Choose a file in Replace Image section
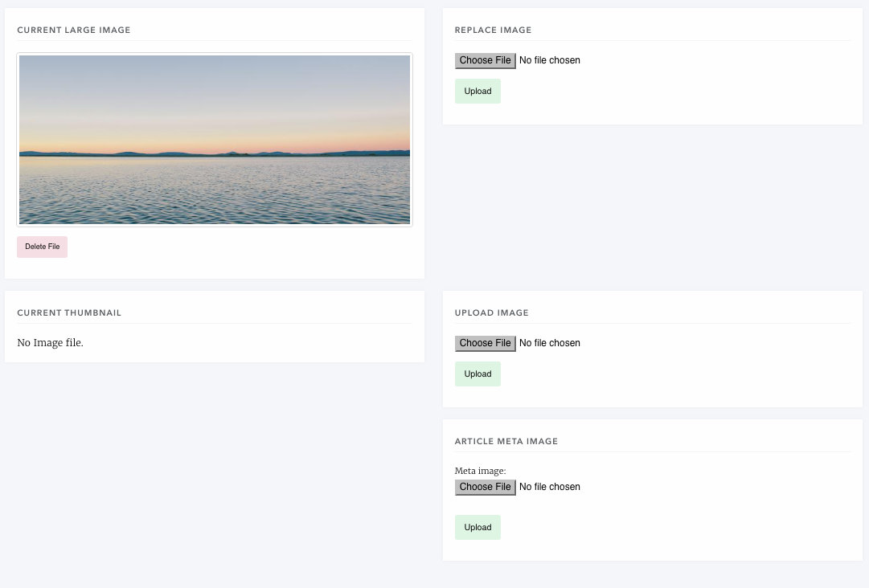 pos(485,60)
